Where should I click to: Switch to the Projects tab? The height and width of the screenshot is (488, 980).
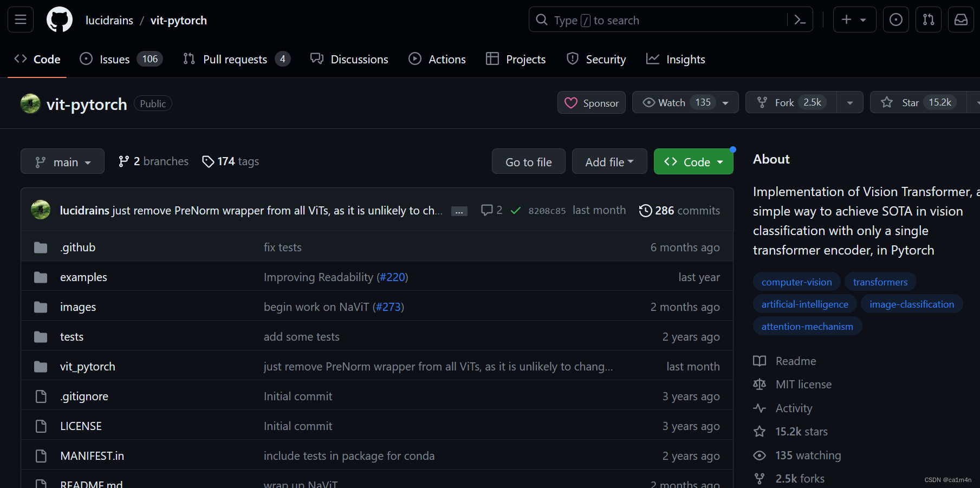tap(515, 59)
